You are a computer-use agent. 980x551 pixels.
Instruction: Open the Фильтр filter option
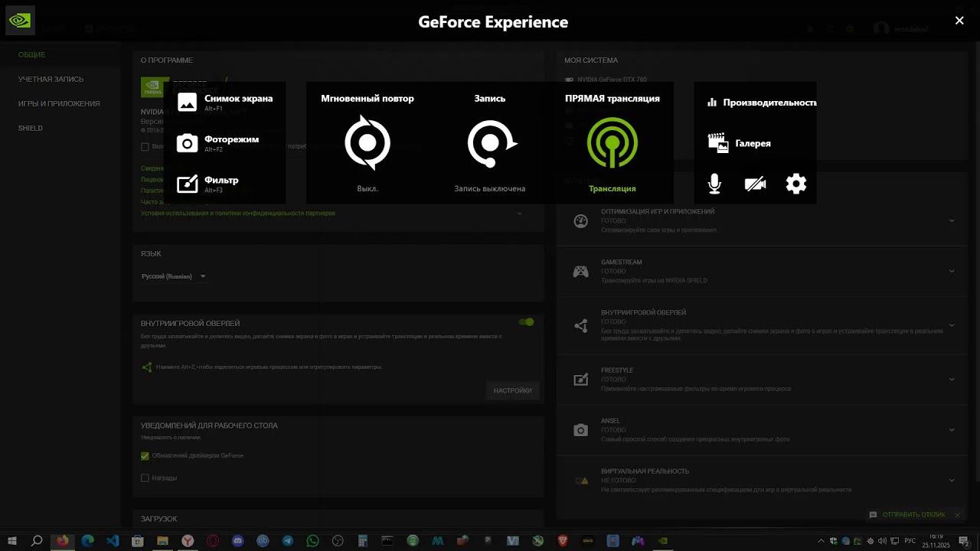(207, 184)
